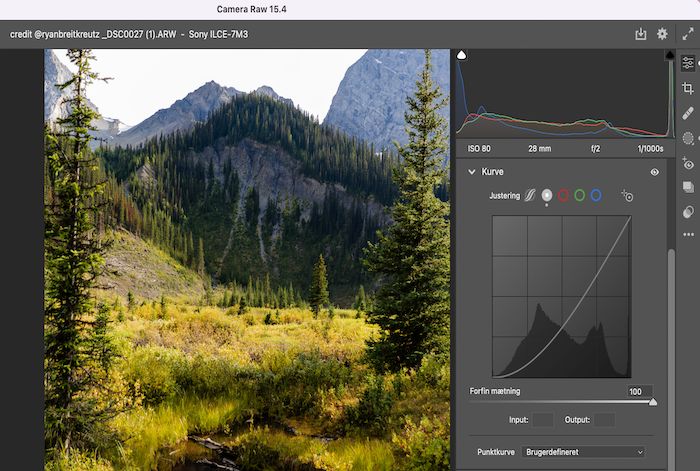Viewport: 700px width, 471px height.
Task: Activate the targeted adjustment tool in Kurve
Action: point(627,196)
